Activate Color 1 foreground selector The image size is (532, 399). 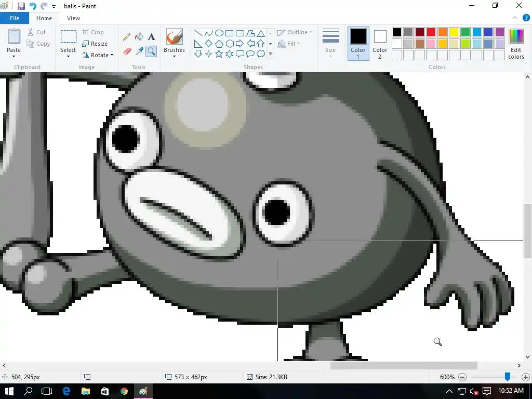pos(358,44)
